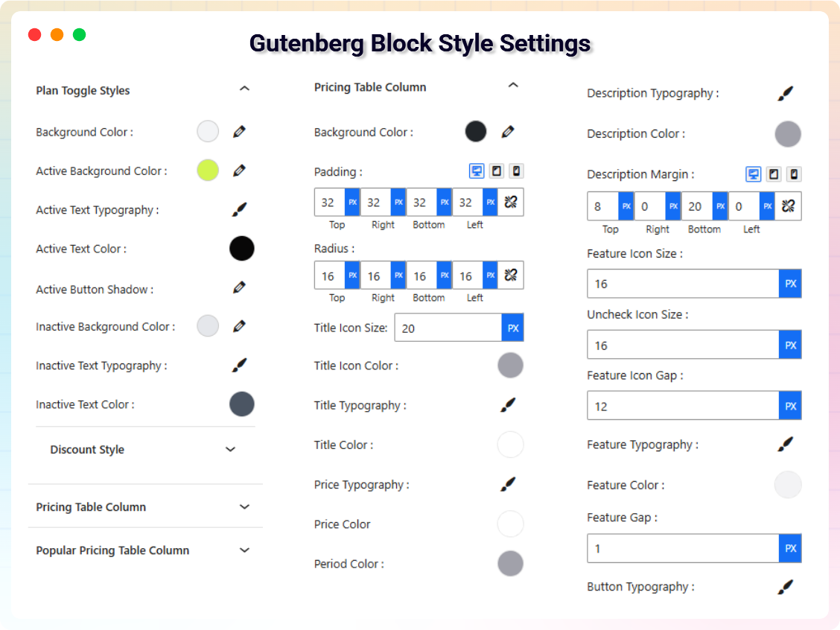Collapse the Plan Toggle Styles section
The height and width of the screenshot is (630, 840).
pos(244,88)
